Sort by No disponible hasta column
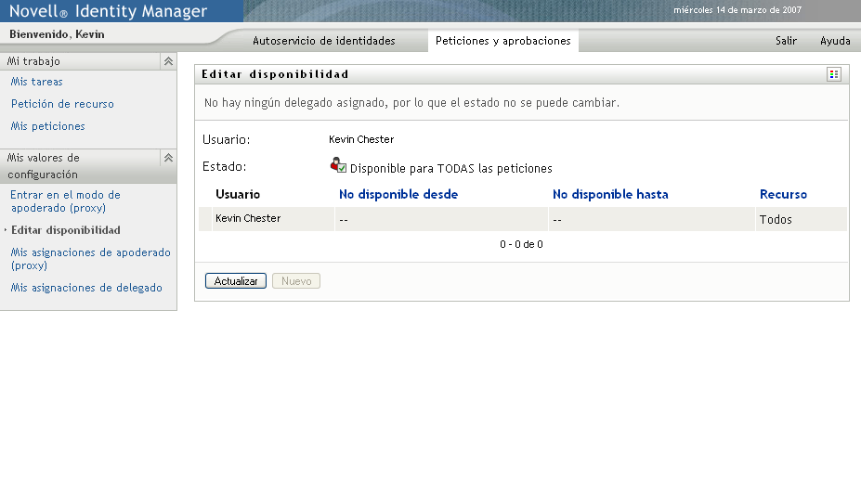 click(610, 194)
